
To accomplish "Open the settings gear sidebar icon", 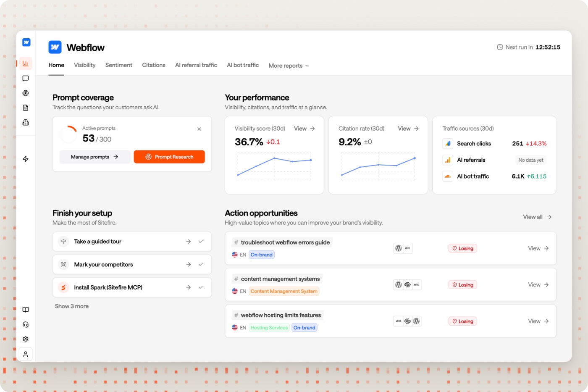I will tap(26, 339).
